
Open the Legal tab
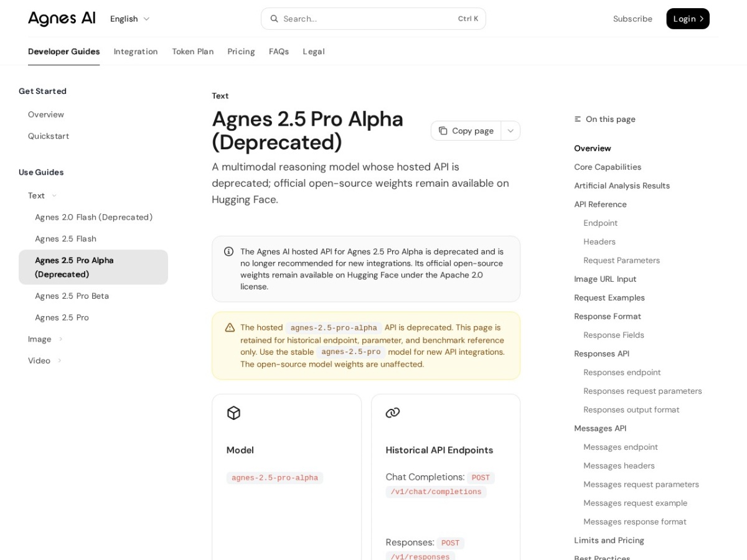pos(314,52)
